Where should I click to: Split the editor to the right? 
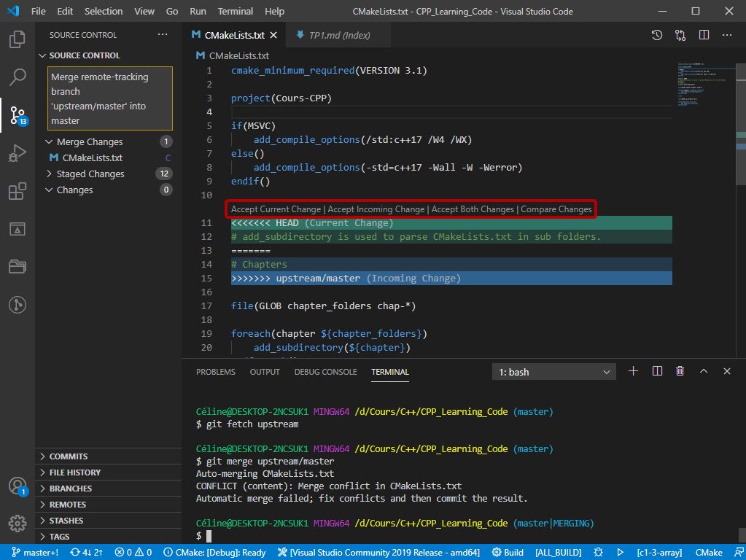704,35
